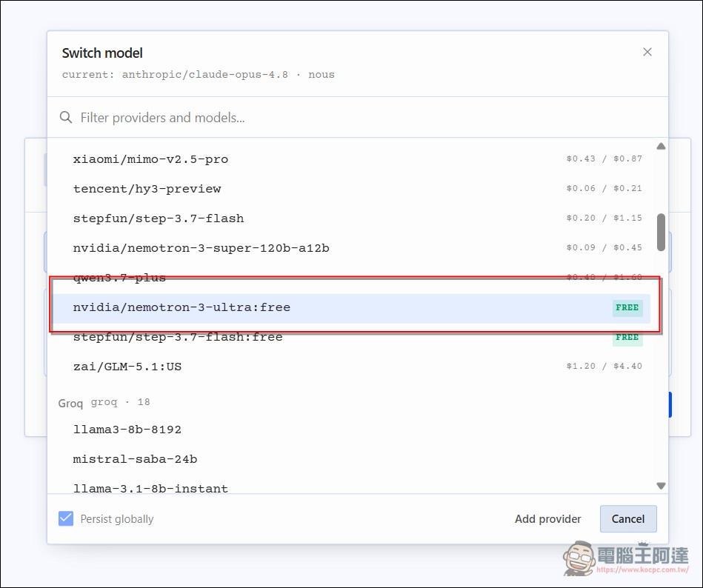Click price $0.43 / $0.87
The width and height of the screenshot is (703, 588).
click(x=604, y=158)
